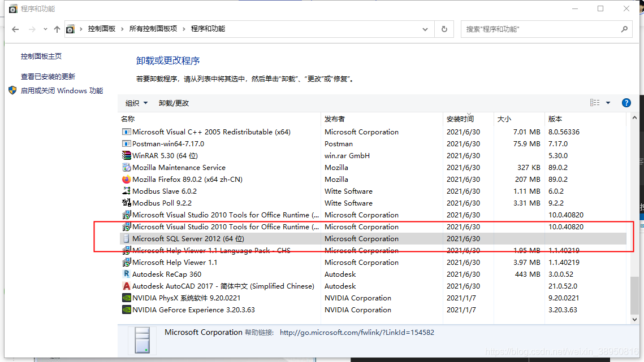Click 控制面板 in the breadcrumb path
This screenshot has width=644, height=362.
coord(102,29)
